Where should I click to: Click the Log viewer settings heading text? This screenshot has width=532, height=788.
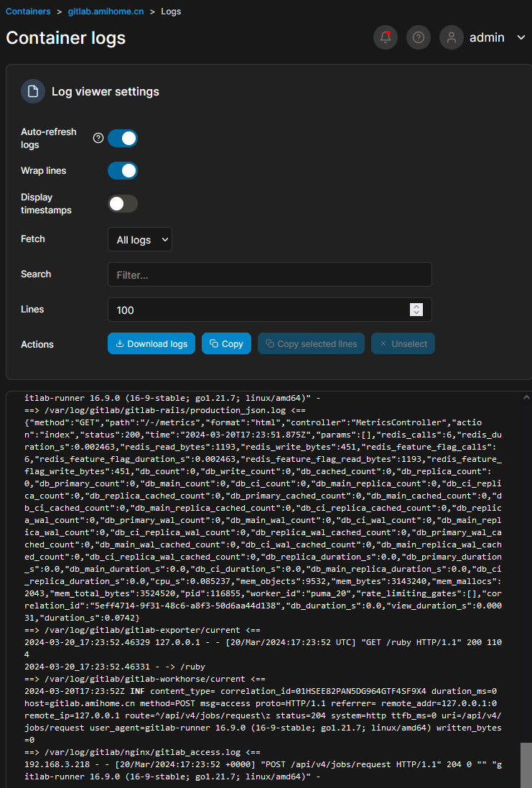pos(106,91)
